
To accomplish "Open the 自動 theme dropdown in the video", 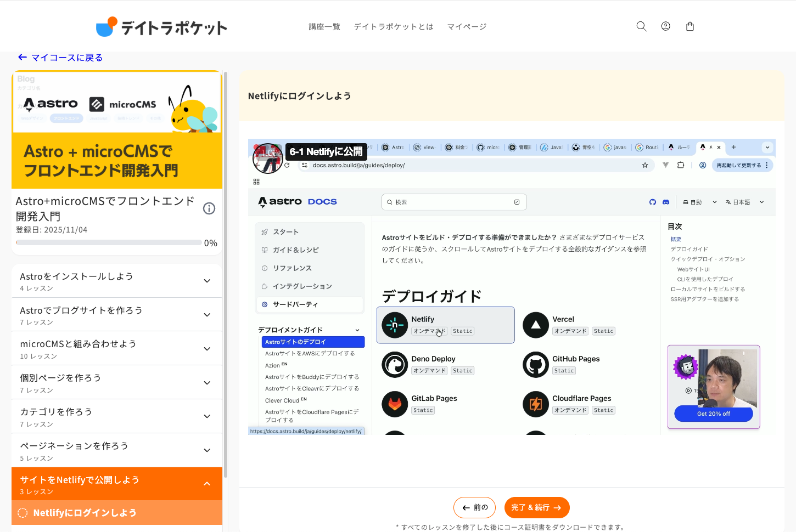I will pos(700,202).
